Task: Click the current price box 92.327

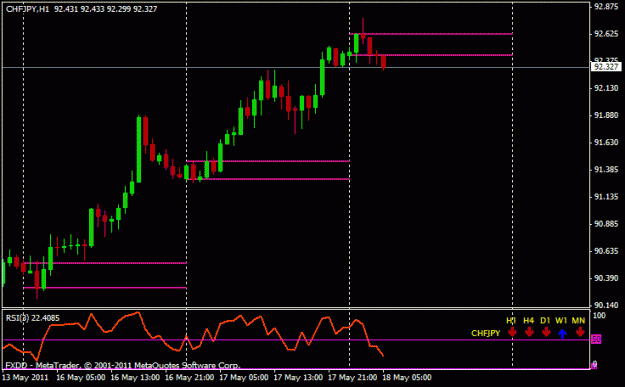Action: point(606,67)
